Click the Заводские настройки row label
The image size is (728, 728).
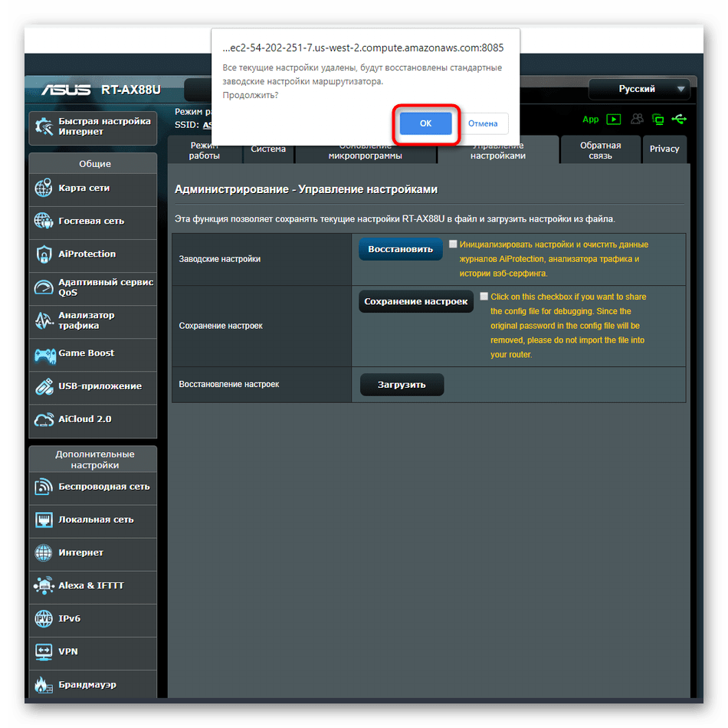point(220,259)
